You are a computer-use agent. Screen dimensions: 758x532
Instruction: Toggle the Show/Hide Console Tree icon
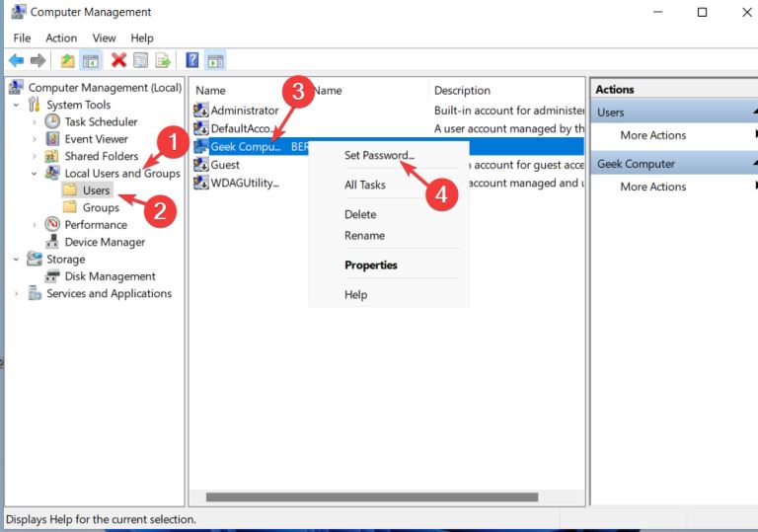pos(91,61)
